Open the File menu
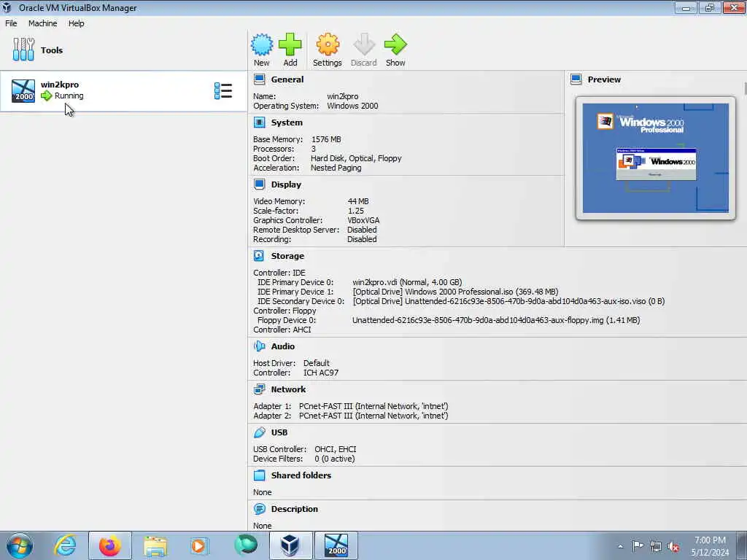The width and height of the screenshot is (747, 560). 11,23
